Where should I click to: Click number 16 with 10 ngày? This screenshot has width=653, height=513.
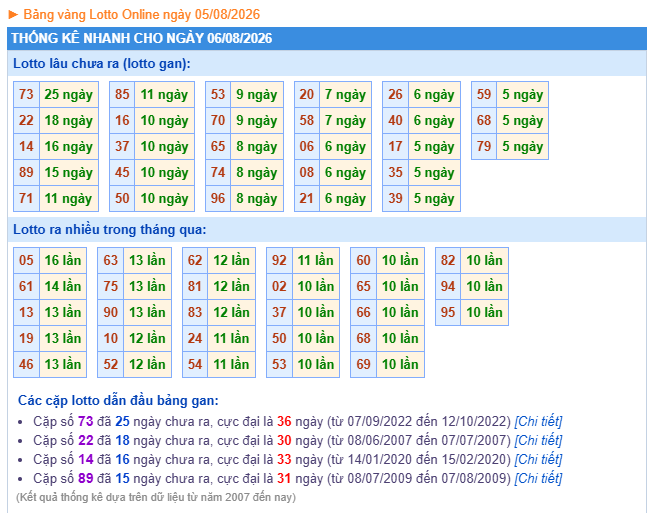pyautogui.click(x=122, y=120)
